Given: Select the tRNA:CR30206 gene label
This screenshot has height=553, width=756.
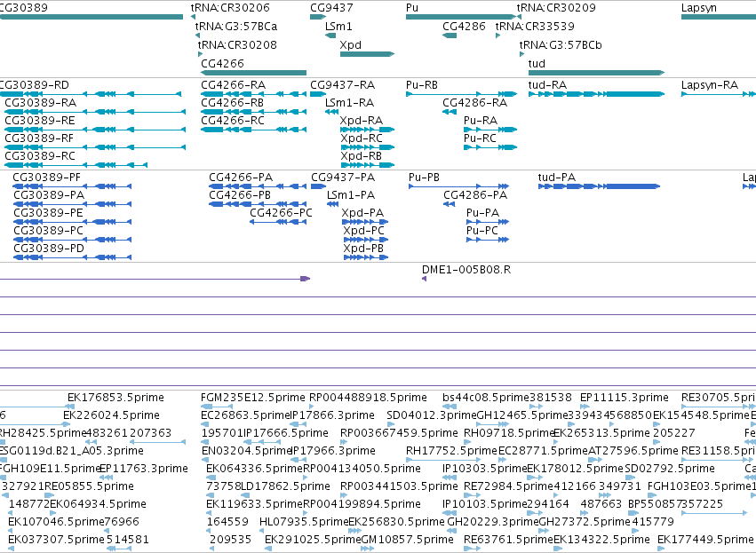Looking at the screenshot, I should coord(230,8).
